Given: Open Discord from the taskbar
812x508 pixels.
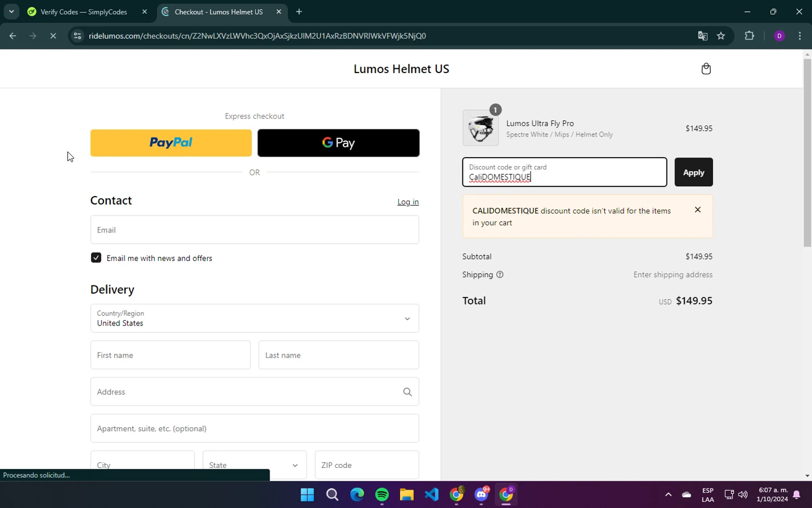Looking at the screenshot, I should [x=481, y=494].
